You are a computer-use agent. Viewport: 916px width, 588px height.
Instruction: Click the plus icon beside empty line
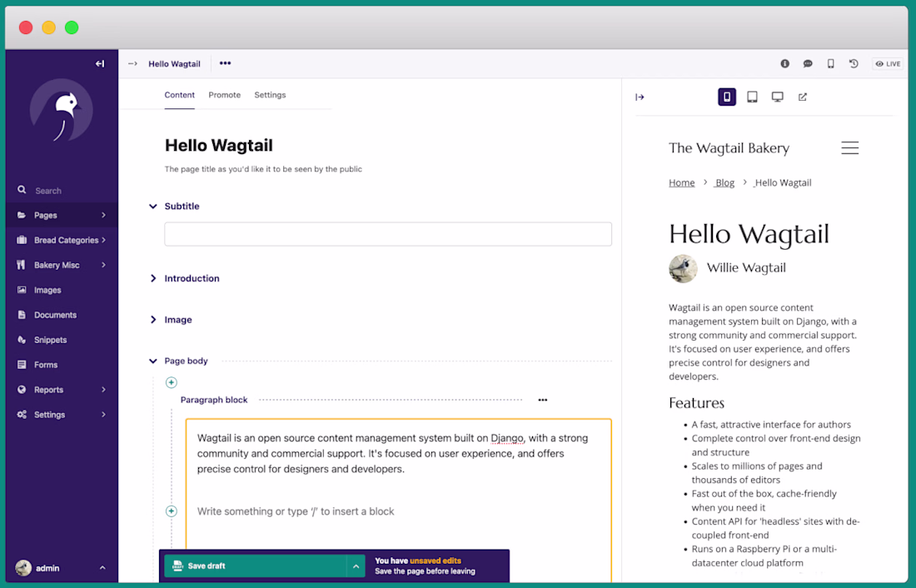coord(172,511)
